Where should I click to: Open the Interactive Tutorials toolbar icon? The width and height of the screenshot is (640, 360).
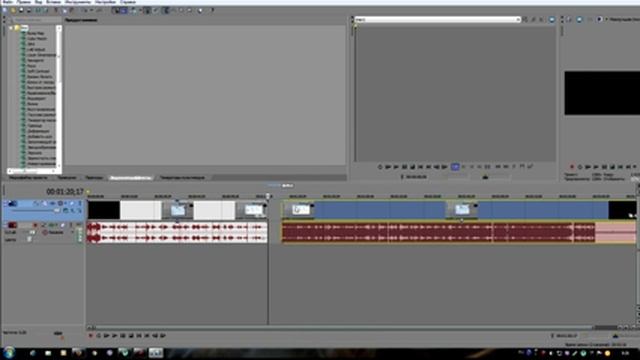pyautogui.click(x=200, y=10)
